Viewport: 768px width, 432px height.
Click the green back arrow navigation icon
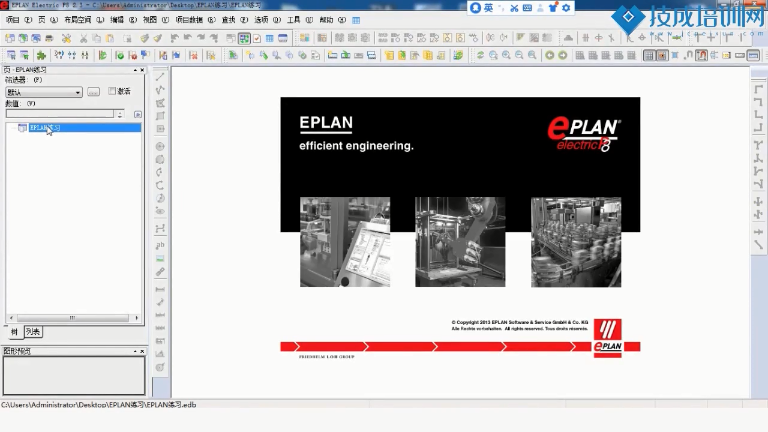point(550,55)
